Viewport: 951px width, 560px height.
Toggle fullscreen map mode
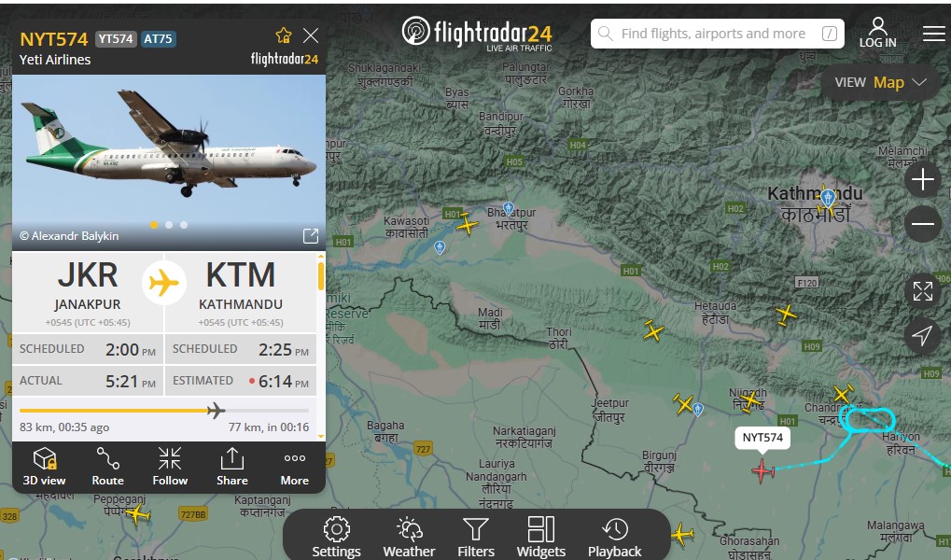(922, 291)
